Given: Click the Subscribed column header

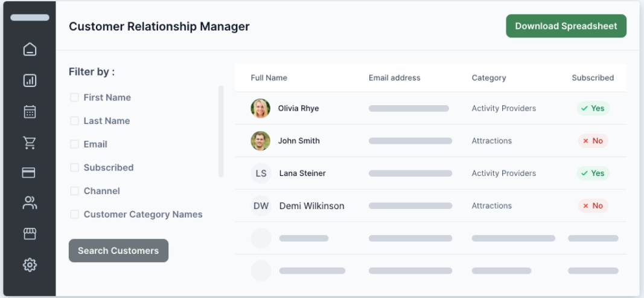Looking at the screenshot, I should (593, 78).
